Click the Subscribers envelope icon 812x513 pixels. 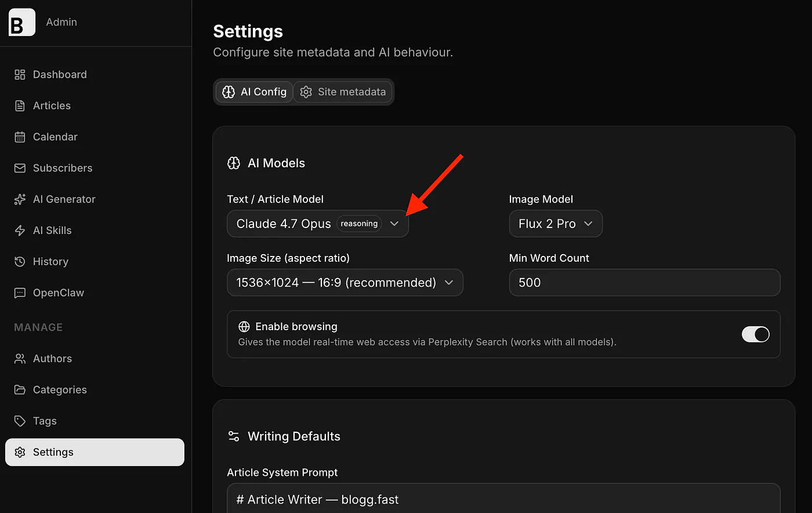tap(20, 168)
